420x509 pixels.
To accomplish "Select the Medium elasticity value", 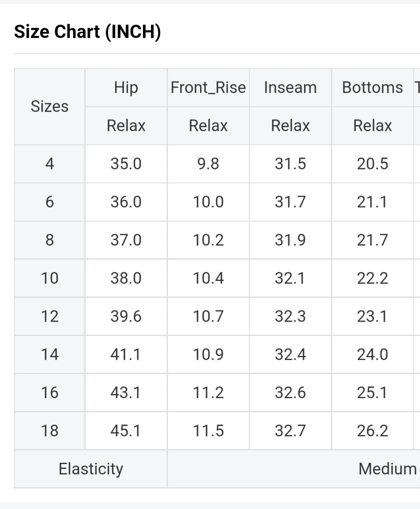I will click(x=387, y=469).
